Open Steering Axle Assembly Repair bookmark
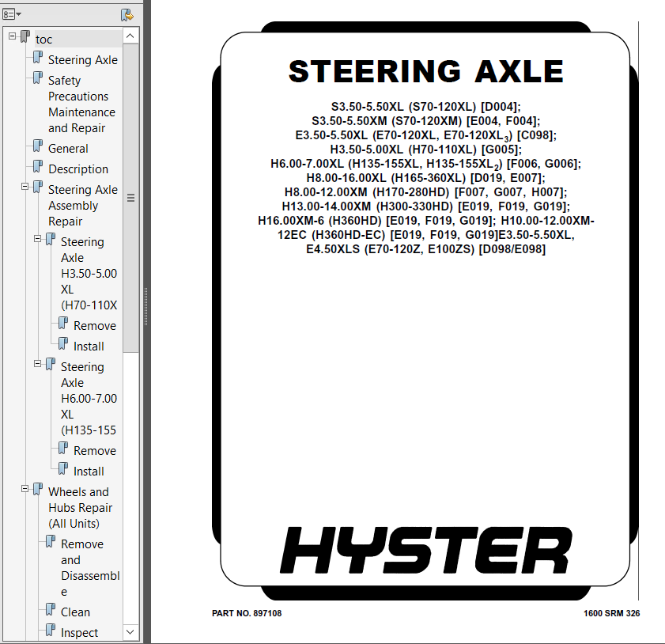The height and width of the screenshot is (644, 665). [83, 206]
